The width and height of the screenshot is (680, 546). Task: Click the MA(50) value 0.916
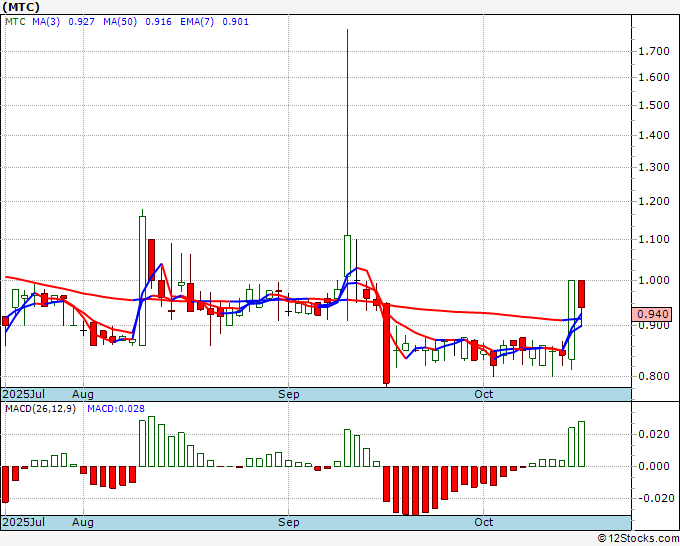158,22
